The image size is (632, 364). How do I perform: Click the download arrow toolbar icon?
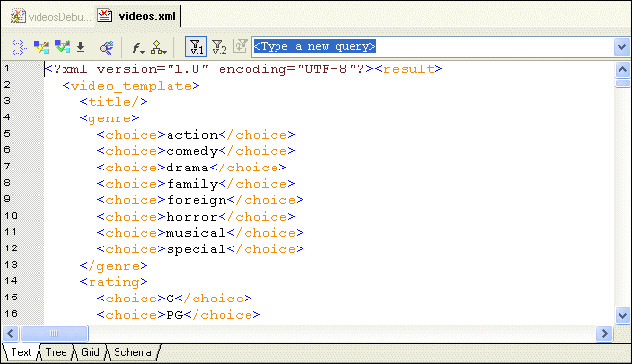(x=81, y=47)
